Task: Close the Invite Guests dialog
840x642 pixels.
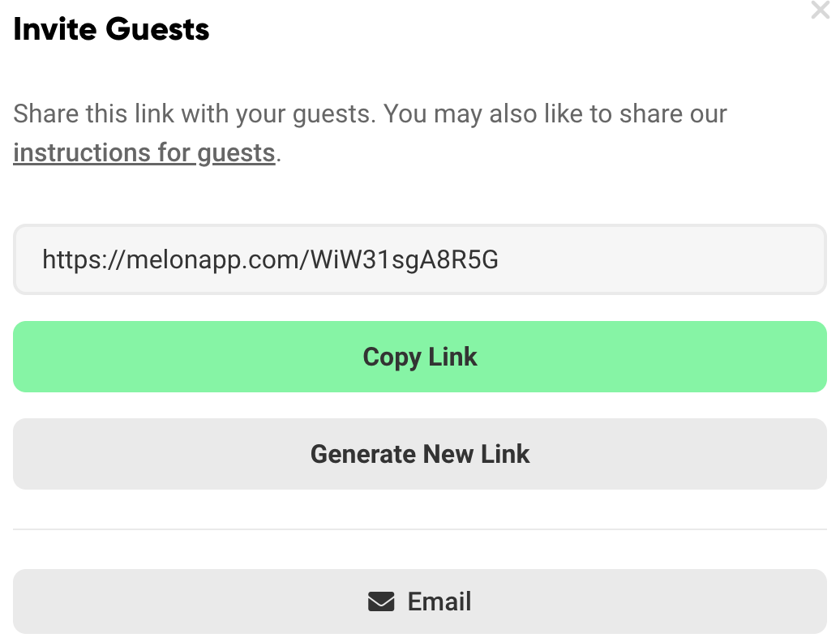Action: [x=821, y=10]
